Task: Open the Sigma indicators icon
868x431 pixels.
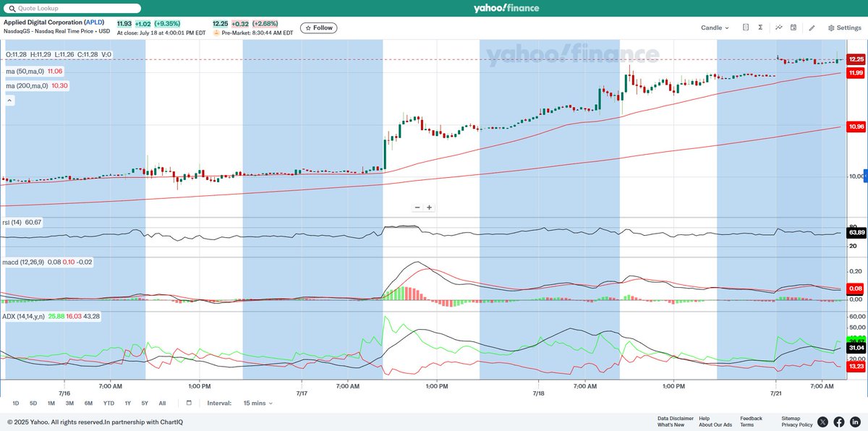Action: tap(761, 27)
